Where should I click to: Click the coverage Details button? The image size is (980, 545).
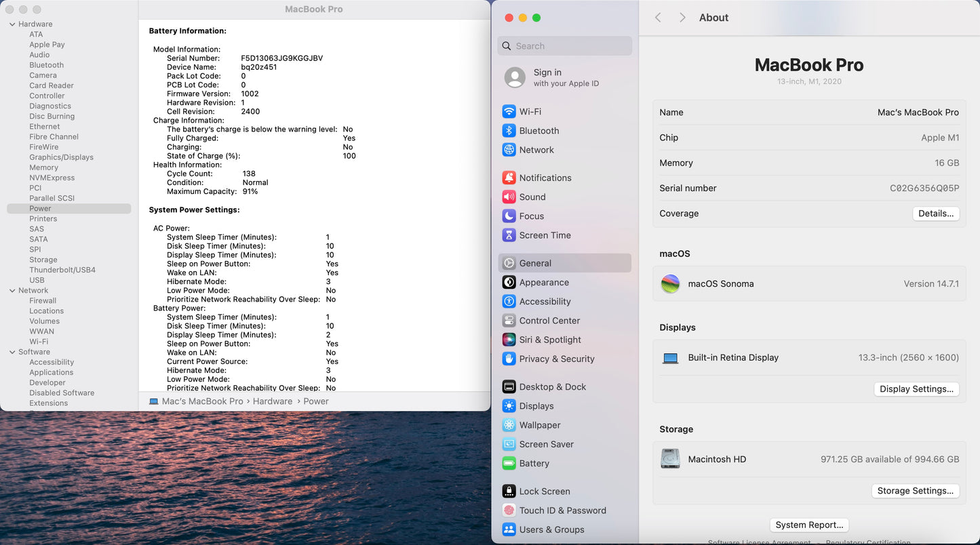coord(935,214)
